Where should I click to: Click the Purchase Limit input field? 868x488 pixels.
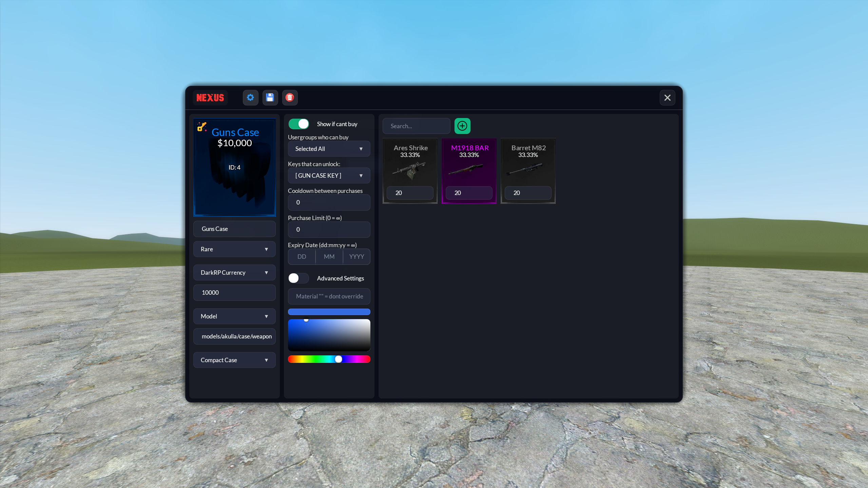(x=329, y=230)
